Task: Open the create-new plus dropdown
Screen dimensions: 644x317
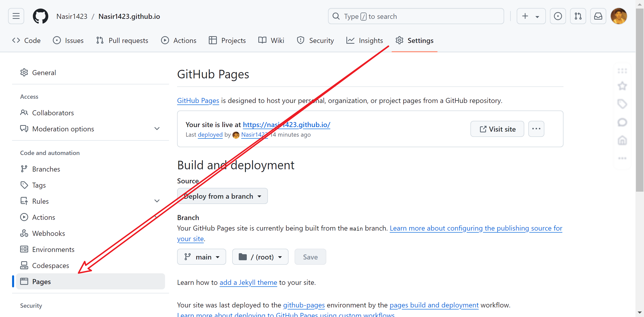Action: pyautogui.click(x=531, y=16)
